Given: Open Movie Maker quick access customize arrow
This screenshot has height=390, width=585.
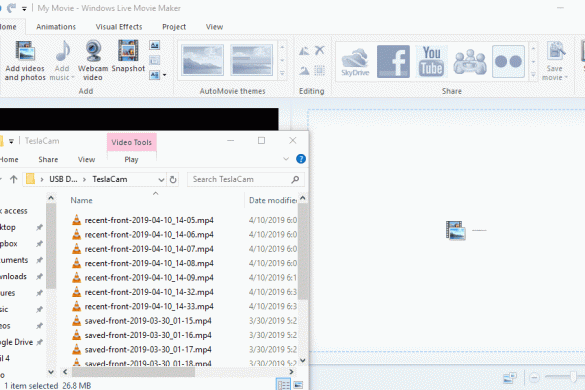Looking at the screenshot, I should (24, 8).
